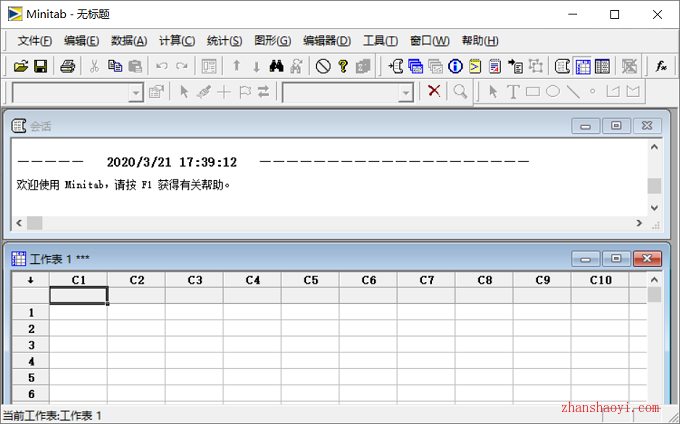The image size is (680, 424).
Task: Maximize the 工作表 1 worksheet window
Action: pyautogui.click(x=616, y=259)
